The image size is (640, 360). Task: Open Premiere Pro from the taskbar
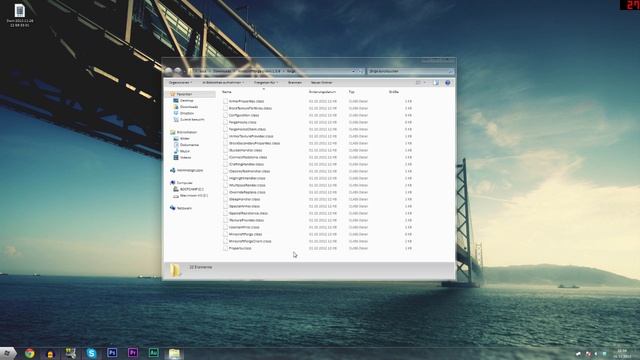133,353
